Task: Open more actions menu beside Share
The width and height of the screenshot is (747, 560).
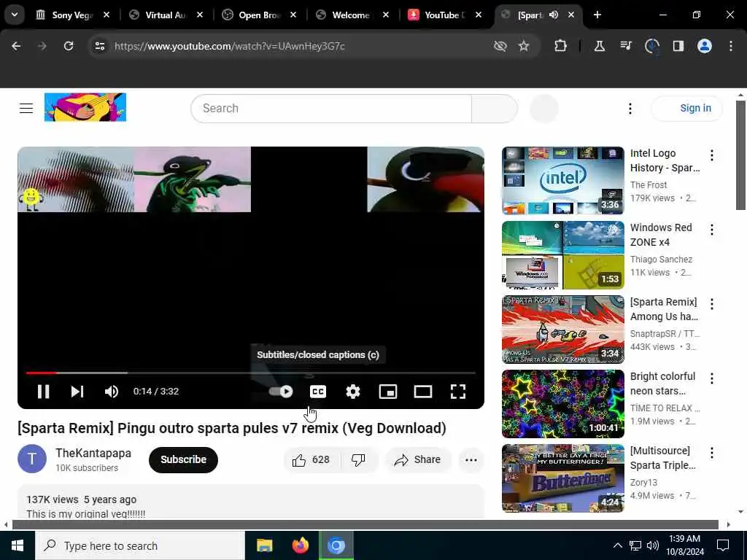Action: tap(471, 459)
